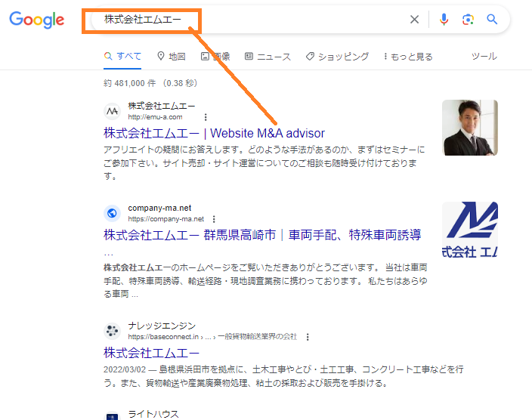Viewport: 532px width, 420px height.
Task: Expand the もっと見る menu
Action: 408,57
